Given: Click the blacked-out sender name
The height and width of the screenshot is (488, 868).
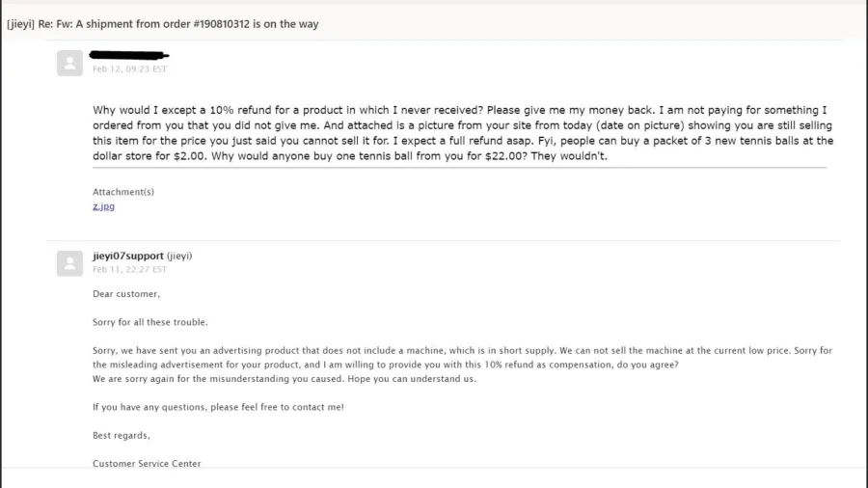Looking at the screenshot, I should (129, 55).
